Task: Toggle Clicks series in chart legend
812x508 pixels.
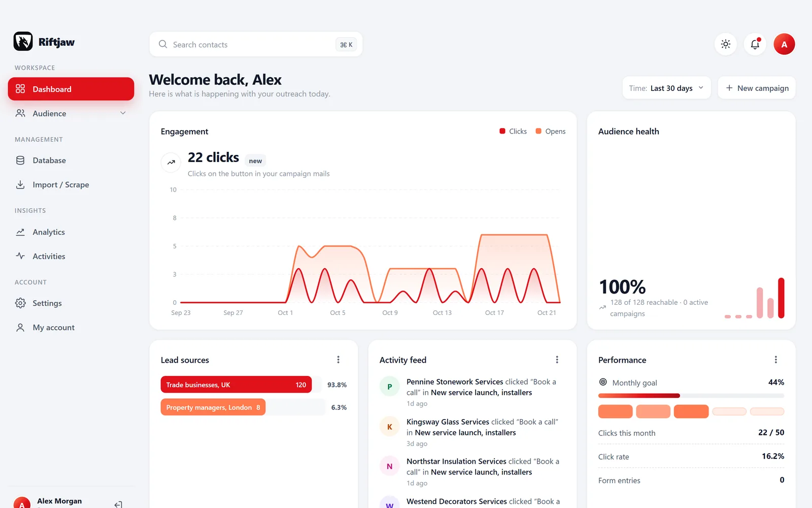Action: (513, 131)
